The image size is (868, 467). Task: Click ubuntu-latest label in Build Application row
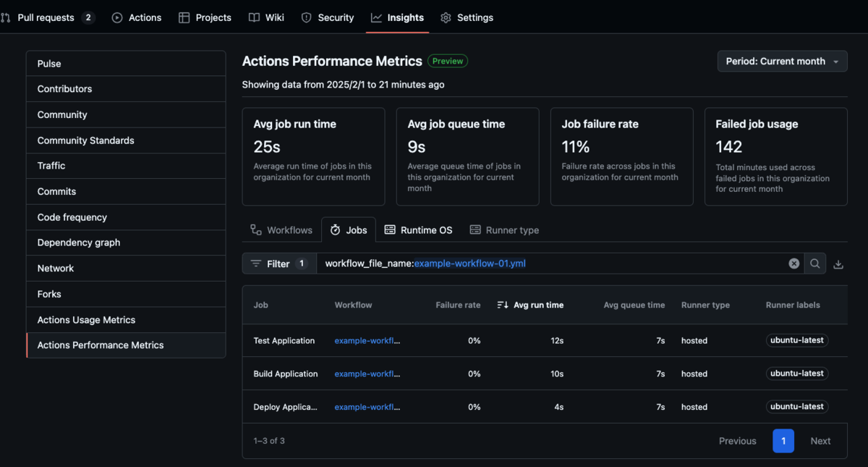797,374
